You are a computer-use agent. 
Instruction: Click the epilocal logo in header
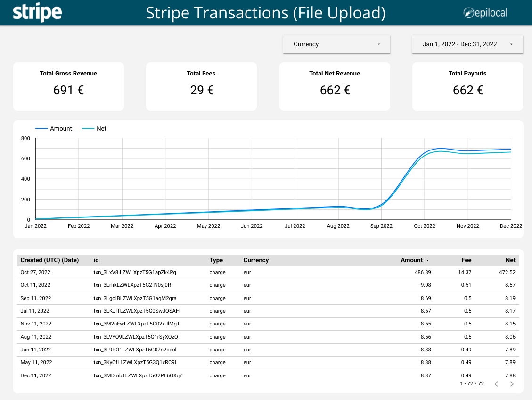pyautogui.click(x=485, y=13)
